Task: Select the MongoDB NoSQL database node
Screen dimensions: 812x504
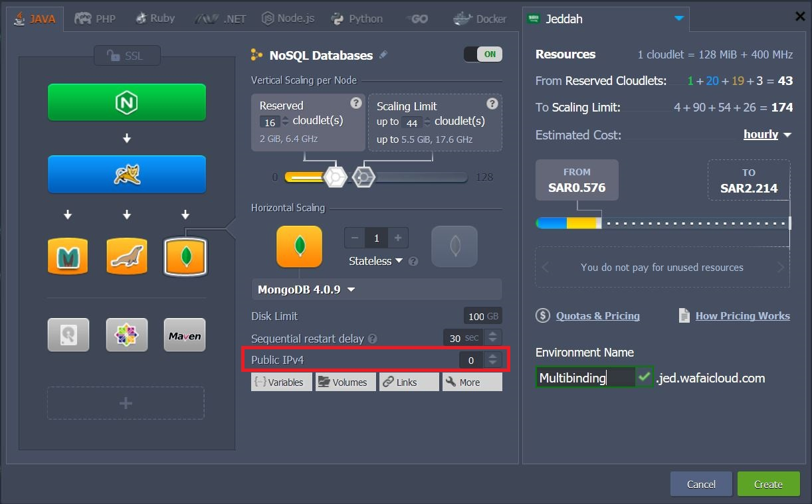Action: pos(185,256)
